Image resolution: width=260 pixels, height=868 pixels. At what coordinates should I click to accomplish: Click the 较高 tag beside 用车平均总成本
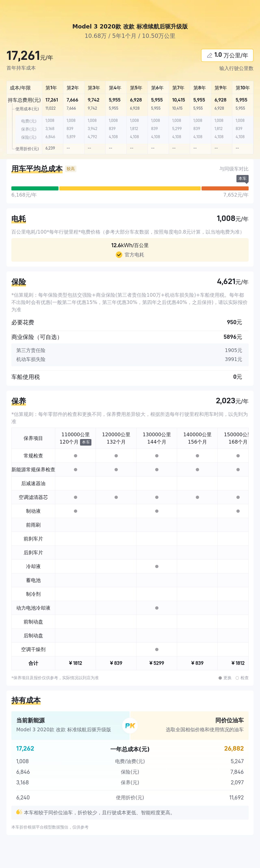pos(71,169)
